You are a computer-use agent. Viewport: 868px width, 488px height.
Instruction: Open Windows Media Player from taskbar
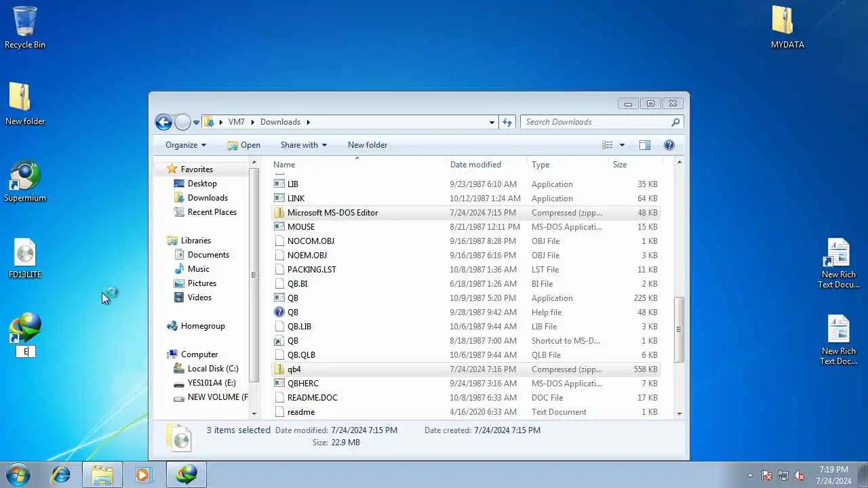coord(142,474)
